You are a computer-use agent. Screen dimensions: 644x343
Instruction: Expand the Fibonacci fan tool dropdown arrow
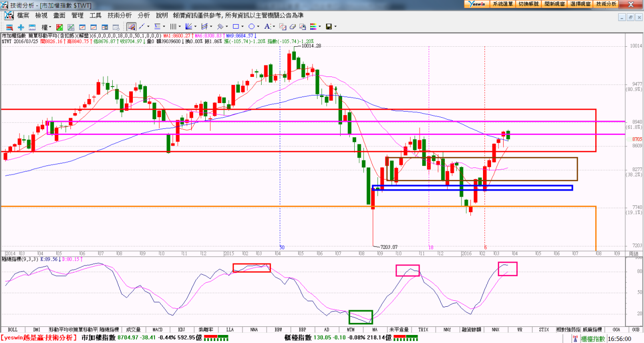196,27
